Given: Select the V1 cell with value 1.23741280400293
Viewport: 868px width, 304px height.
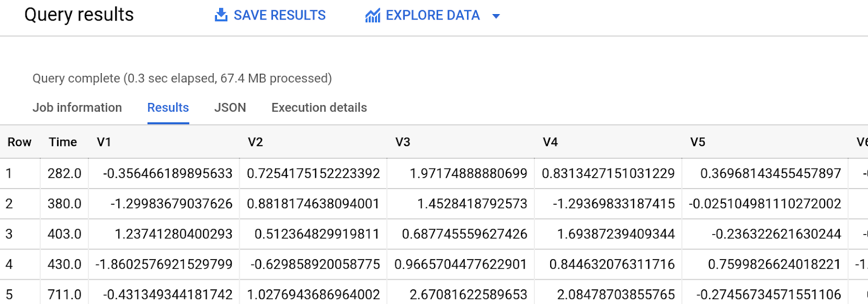Looking at the screenshot, I should click(173, 234).
